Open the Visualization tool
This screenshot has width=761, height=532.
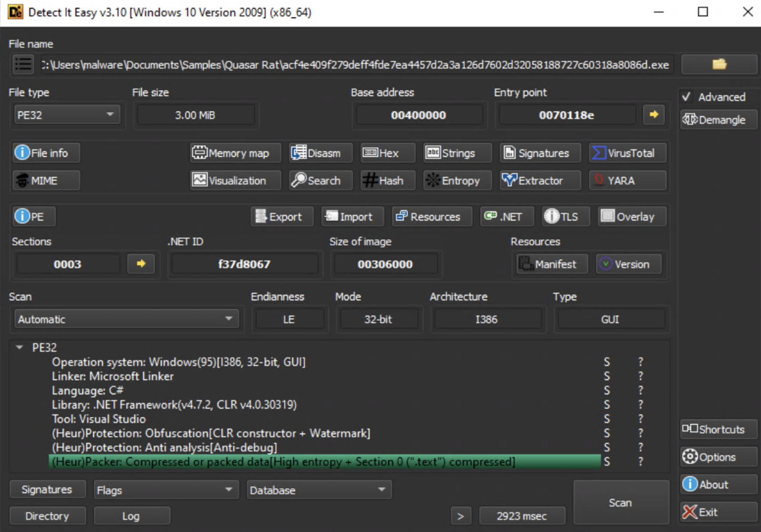coord(236,180)
